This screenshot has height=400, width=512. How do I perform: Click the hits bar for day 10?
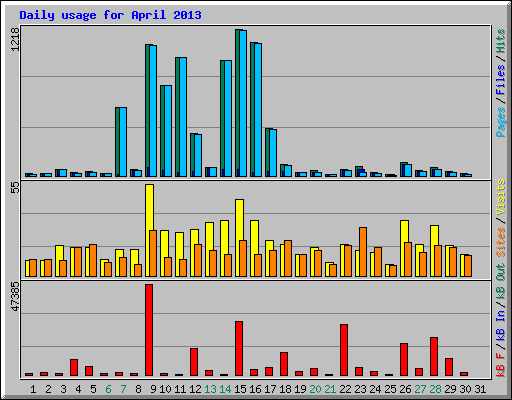pyautogui.click(x=162, y=131)
